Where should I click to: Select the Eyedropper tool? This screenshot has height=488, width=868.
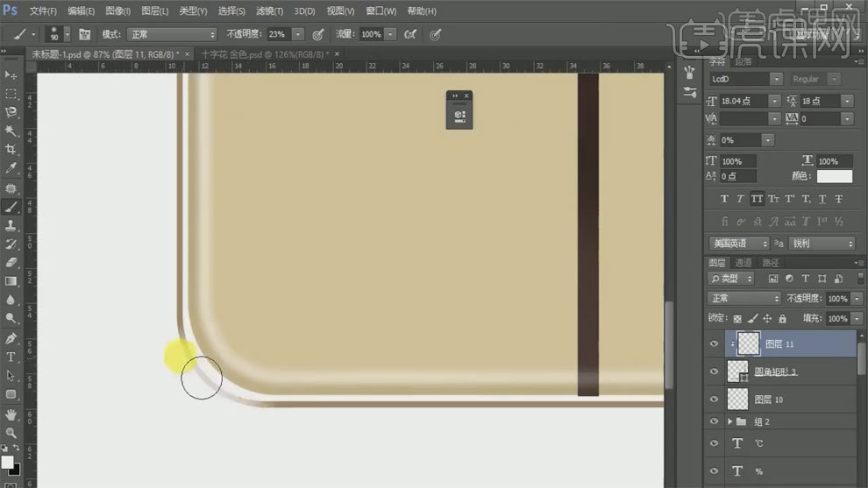[x=11, y=168]
